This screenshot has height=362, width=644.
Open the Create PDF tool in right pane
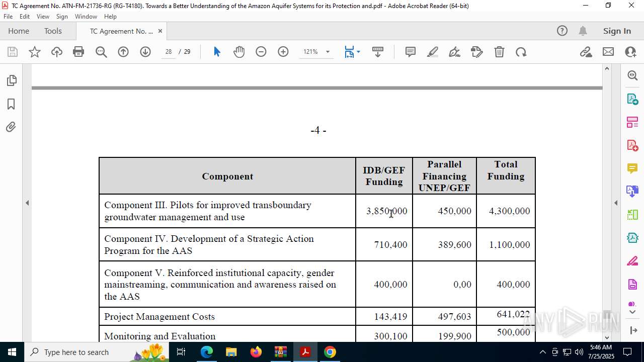coord(632,145)
